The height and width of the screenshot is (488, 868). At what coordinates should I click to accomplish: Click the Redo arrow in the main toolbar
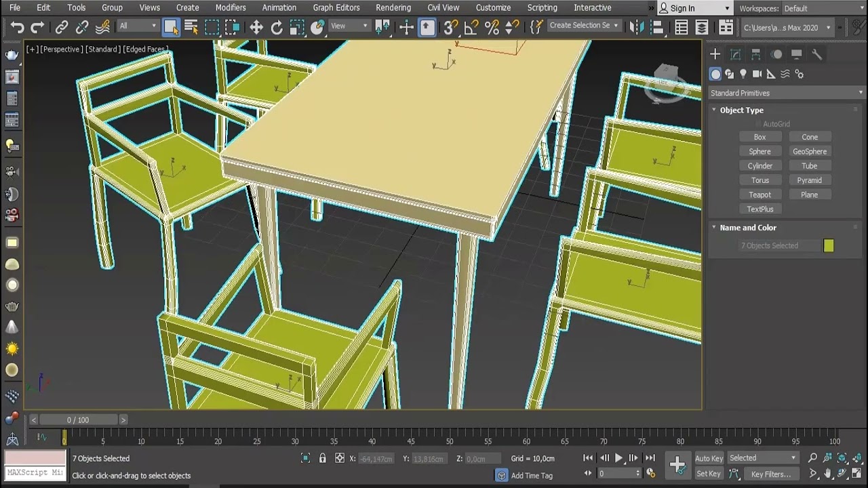[x=37, y=27]
